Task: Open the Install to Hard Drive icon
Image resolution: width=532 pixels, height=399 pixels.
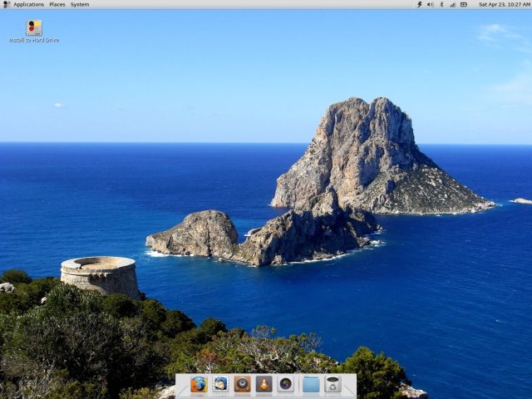Action: (34, 27)
